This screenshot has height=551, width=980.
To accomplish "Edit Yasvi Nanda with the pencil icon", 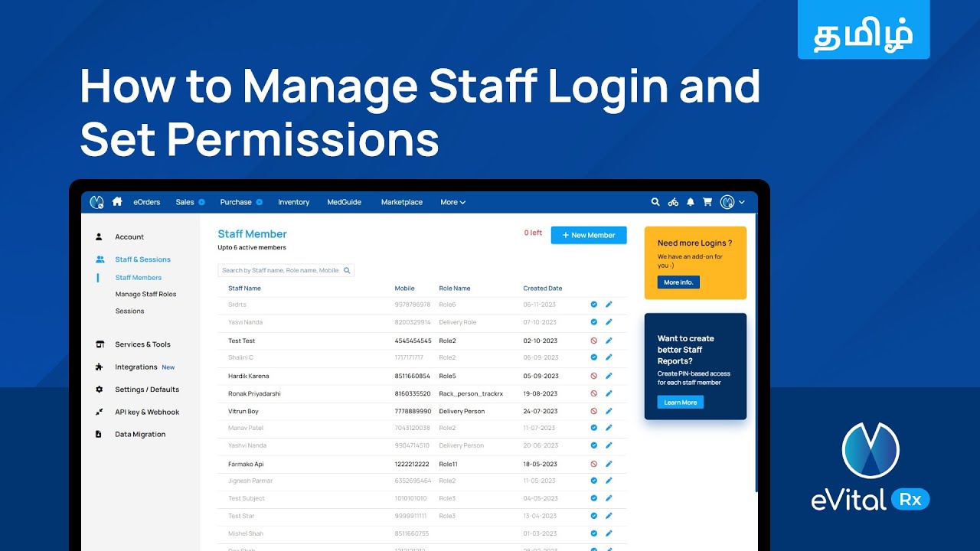I will (609, 322).
